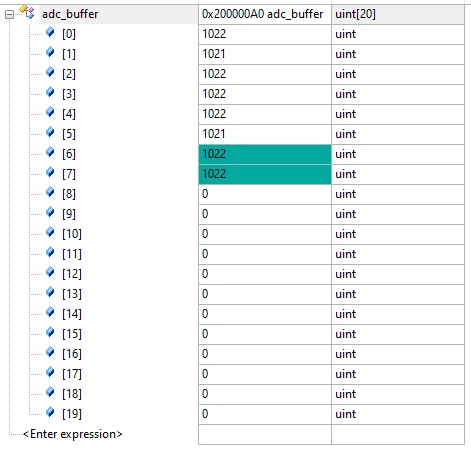Select the uint type cell of element [6]
471x451 pixels.
point(398,154)
